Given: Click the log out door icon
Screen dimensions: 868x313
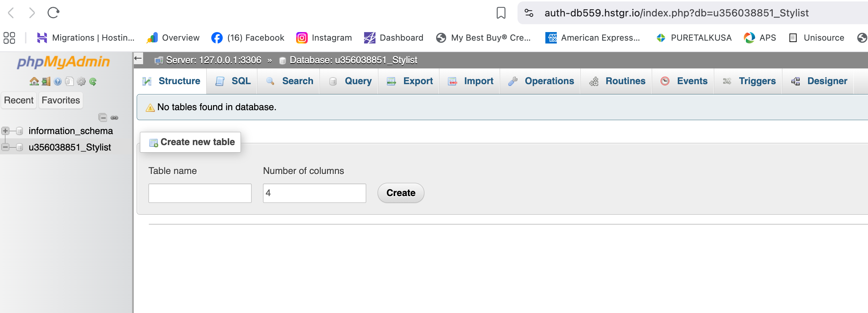Looking at the screenshot, I should pyautogui.click(x=46, y=82).
